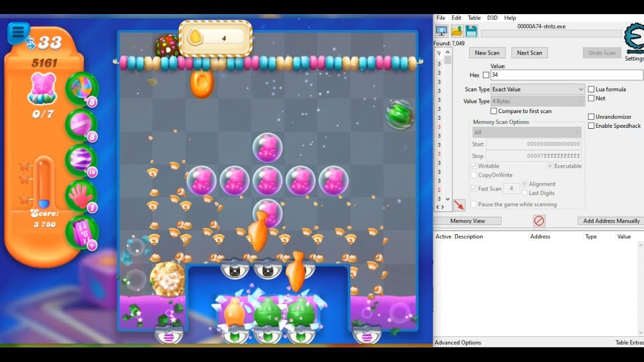This screenshot has width=644, height=362.
Task: Open the Table menu
Action: point(474,18)
